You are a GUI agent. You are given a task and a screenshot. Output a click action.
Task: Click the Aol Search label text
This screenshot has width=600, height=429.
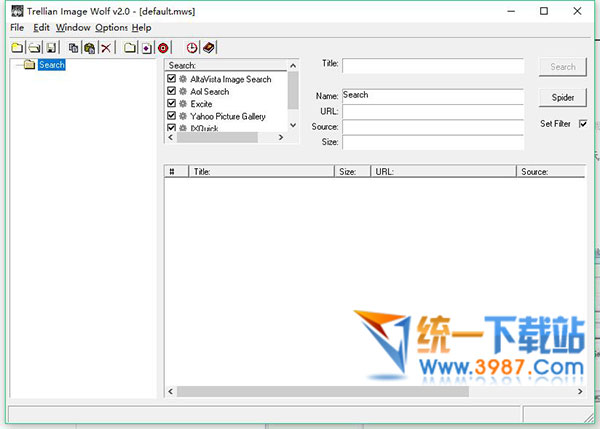coord(210,91)
